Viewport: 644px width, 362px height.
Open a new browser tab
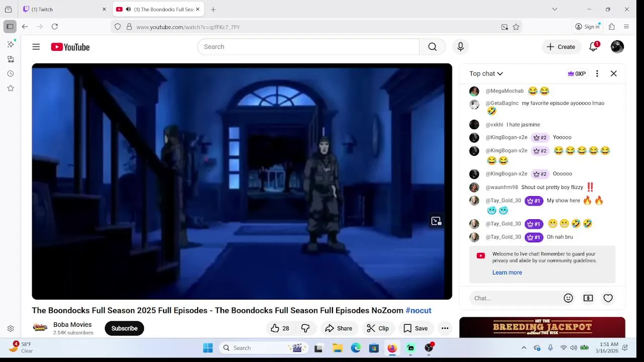(x=213, y=10)
